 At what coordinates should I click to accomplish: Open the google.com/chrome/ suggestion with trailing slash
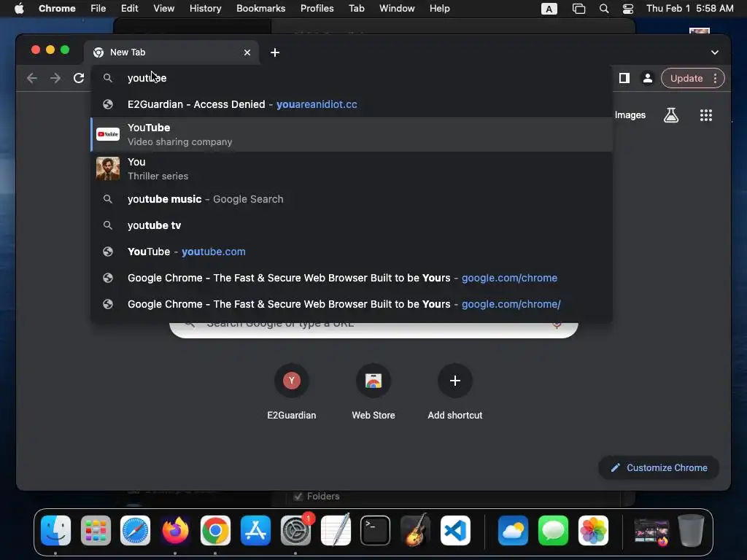351,304
